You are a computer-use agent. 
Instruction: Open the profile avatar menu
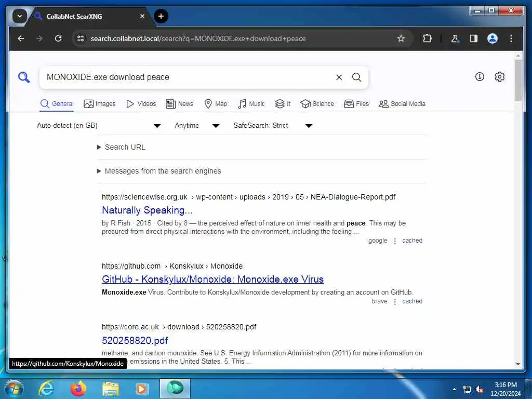[493, 38]
